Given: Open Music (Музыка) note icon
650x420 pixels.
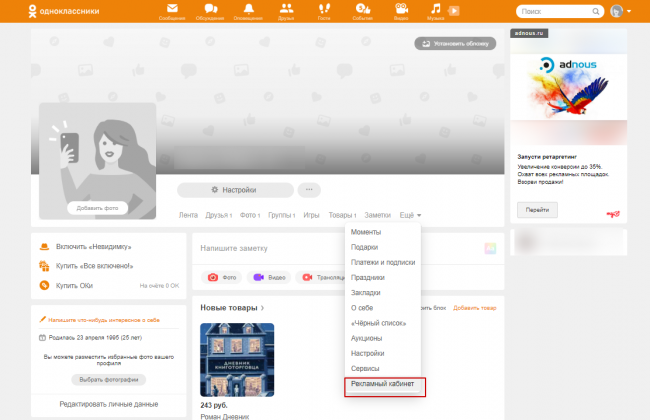Looking at the screenshot, I should pos(436,11).
